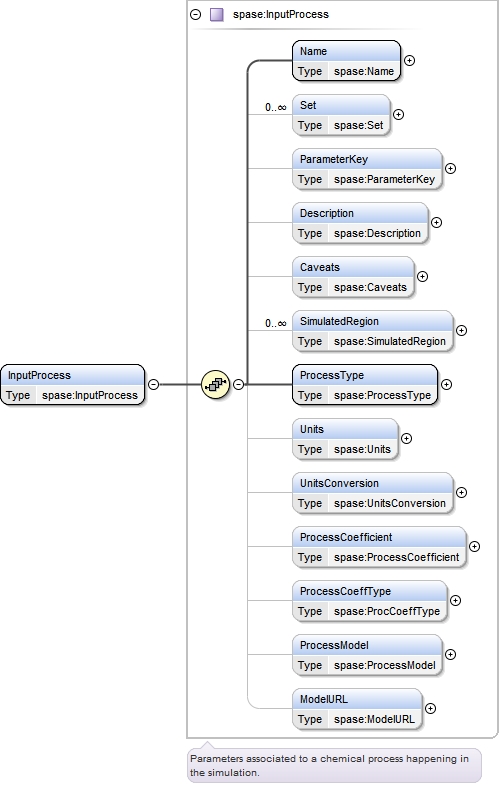The image size is (500, 786).
Task: Expand the Caveats element
Action: point(422,277)
